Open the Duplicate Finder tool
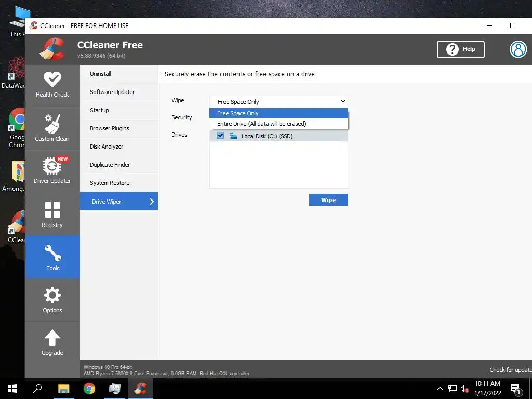532x399 pixels. [119, 165]
